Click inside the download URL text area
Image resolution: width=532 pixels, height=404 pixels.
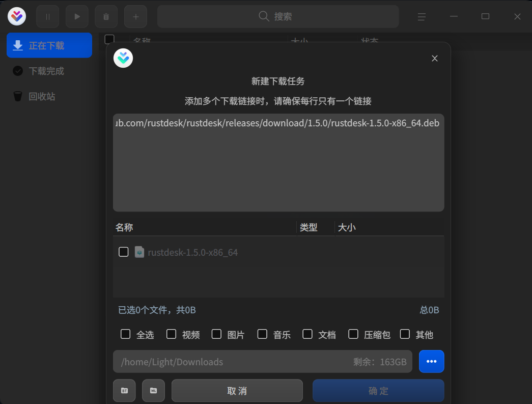click(x=278, y=163)
